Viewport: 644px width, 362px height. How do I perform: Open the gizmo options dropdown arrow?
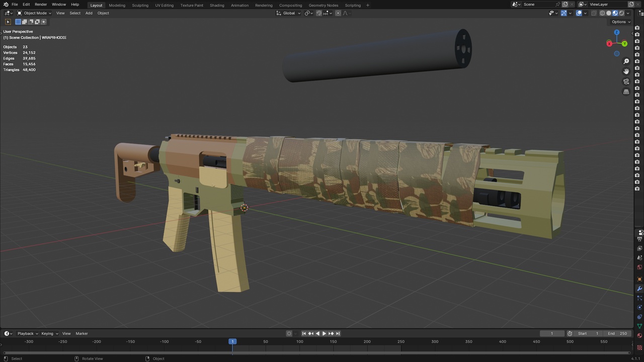tap(570, 13)
